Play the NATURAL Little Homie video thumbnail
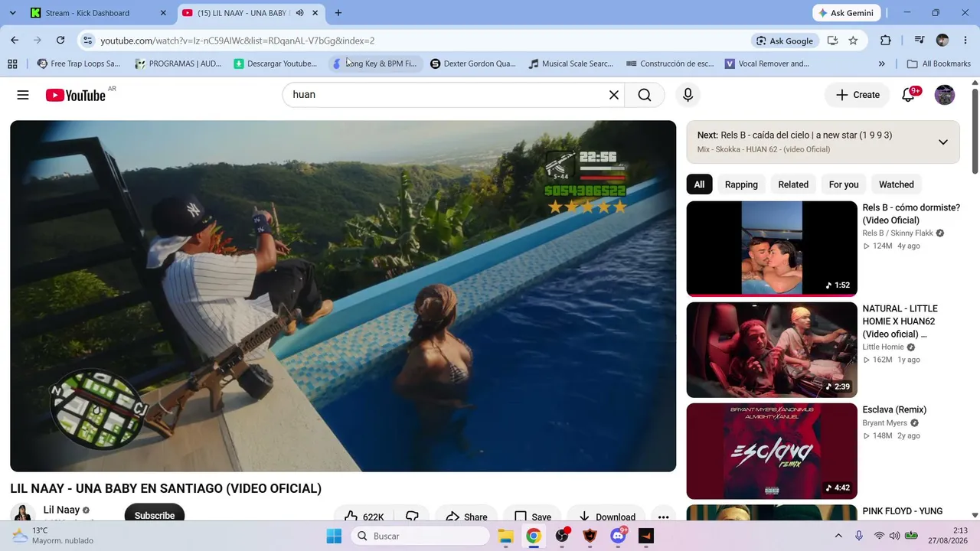 click(772, 350)
